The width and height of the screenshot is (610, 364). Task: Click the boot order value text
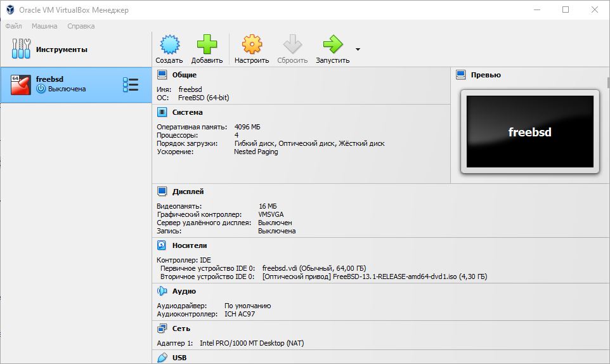(x=309, y=143)
